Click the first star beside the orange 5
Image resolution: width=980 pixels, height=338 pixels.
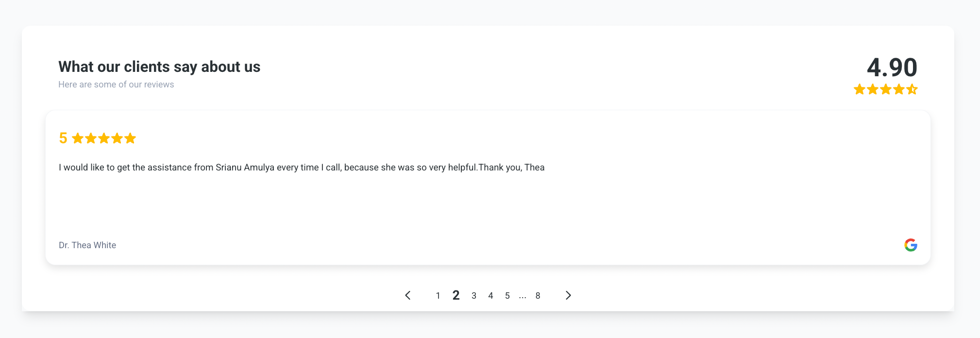[x=78, y=139]
